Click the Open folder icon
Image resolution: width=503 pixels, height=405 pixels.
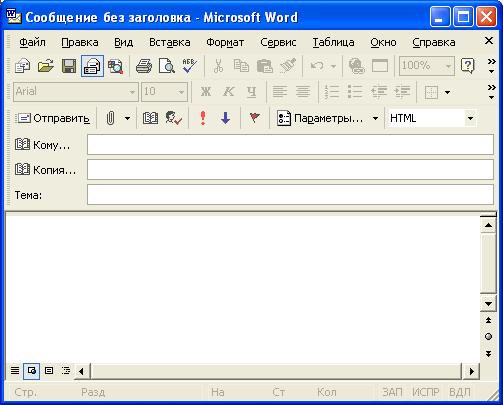coord(46,66)
